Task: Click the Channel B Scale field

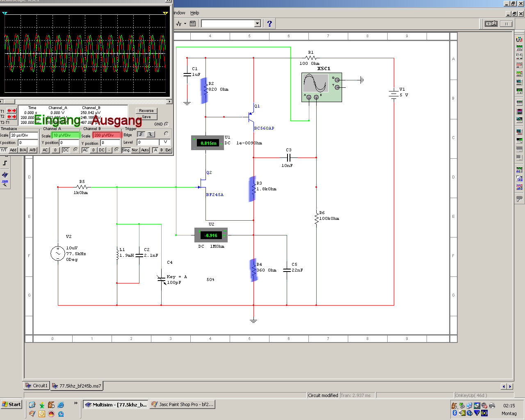Action: (x=107, y=135)
